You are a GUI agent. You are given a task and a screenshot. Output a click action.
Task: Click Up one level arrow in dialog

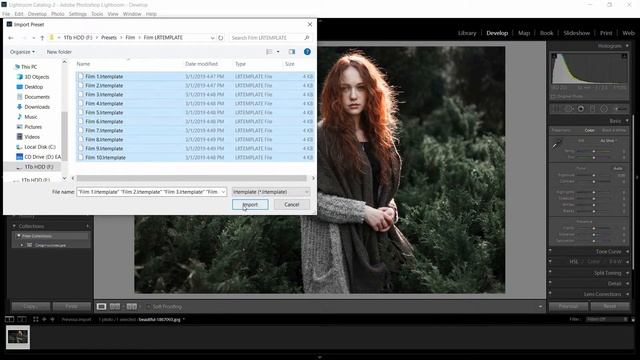click(x=42, y=38)
